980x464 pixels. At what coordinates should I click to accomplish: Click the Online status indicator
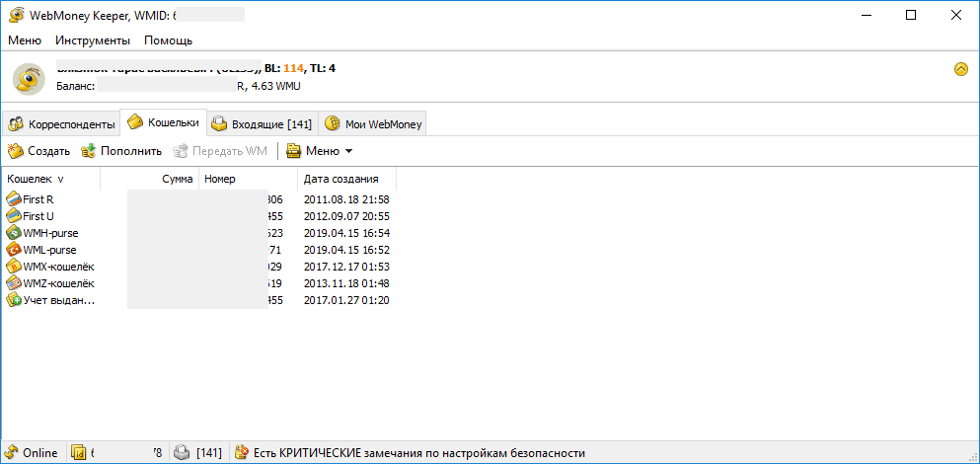[x=32, y=453]
